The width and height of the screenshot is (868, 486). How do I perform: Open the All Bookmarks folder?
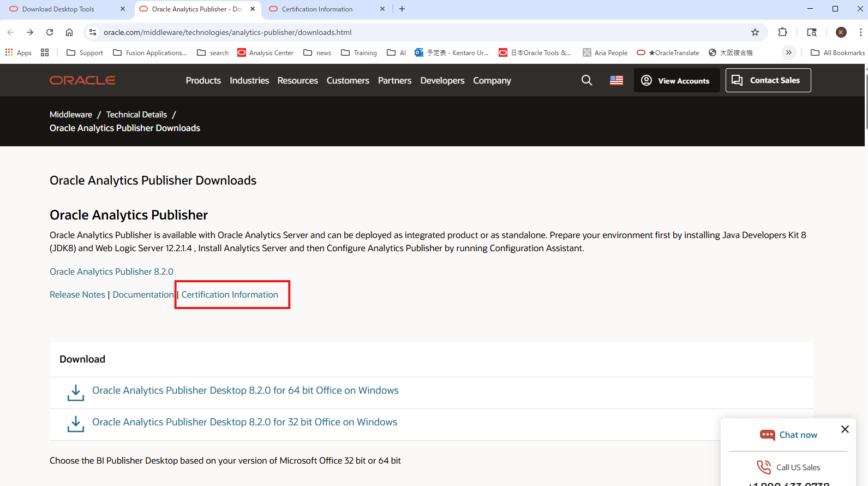click(x=837, y=52)
